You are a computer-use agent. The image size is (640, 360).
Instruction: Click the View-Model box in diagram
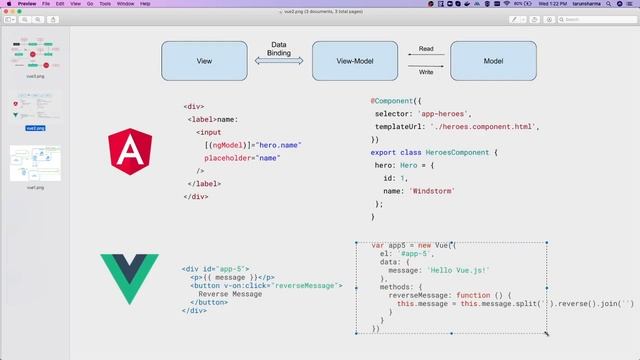[x=355, y=61]
